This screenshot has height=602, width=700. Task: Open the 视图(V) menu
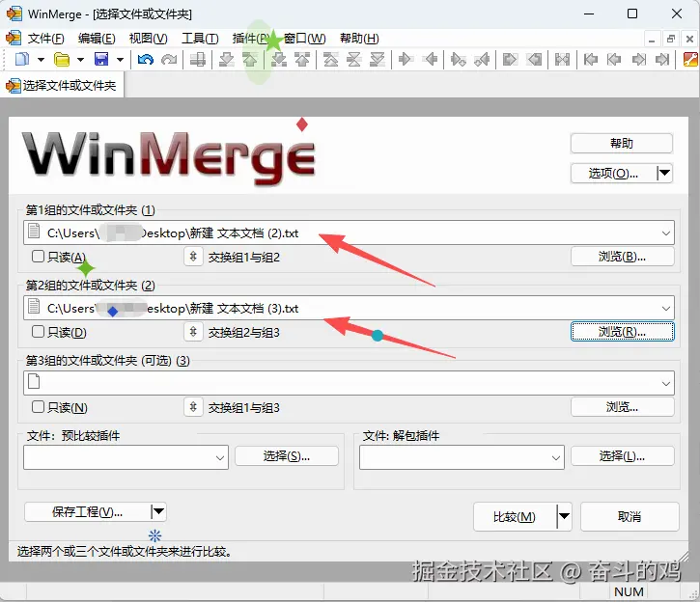click(149, 39)
